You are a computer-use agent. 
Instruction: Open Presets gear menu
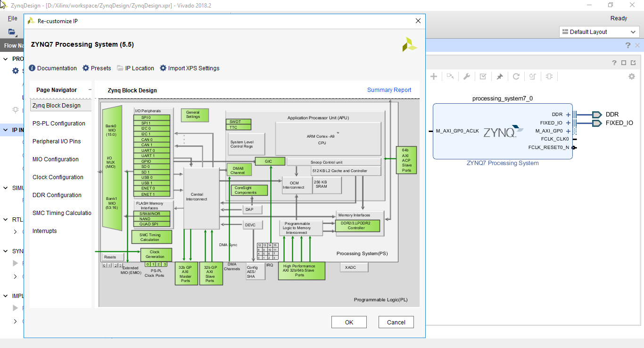pyautogui.click(x=86, y=68)
